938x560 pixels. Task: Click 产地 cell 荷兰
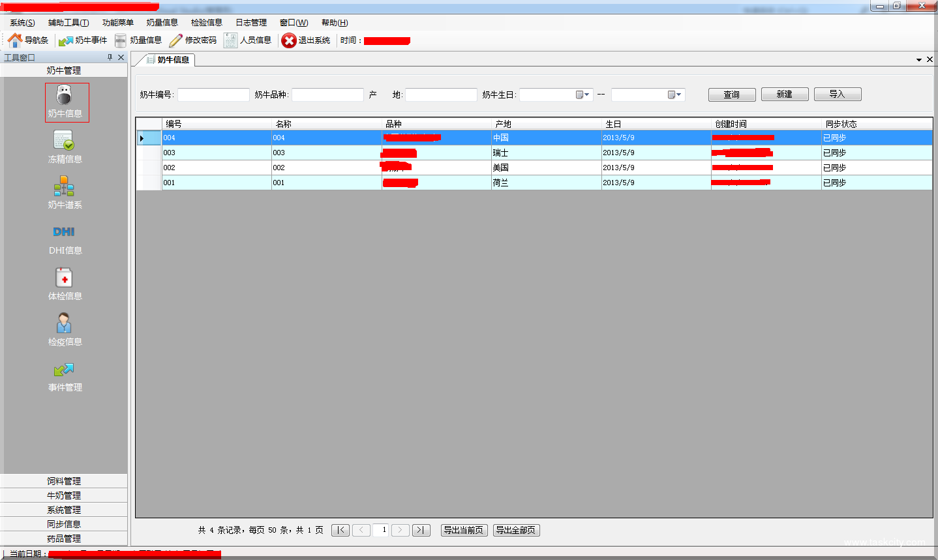(x=546, y=183)
